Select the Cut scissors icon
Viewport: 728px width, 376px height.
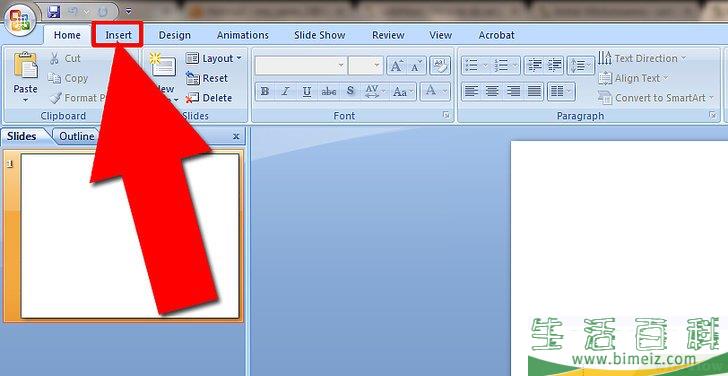(55, 58)
